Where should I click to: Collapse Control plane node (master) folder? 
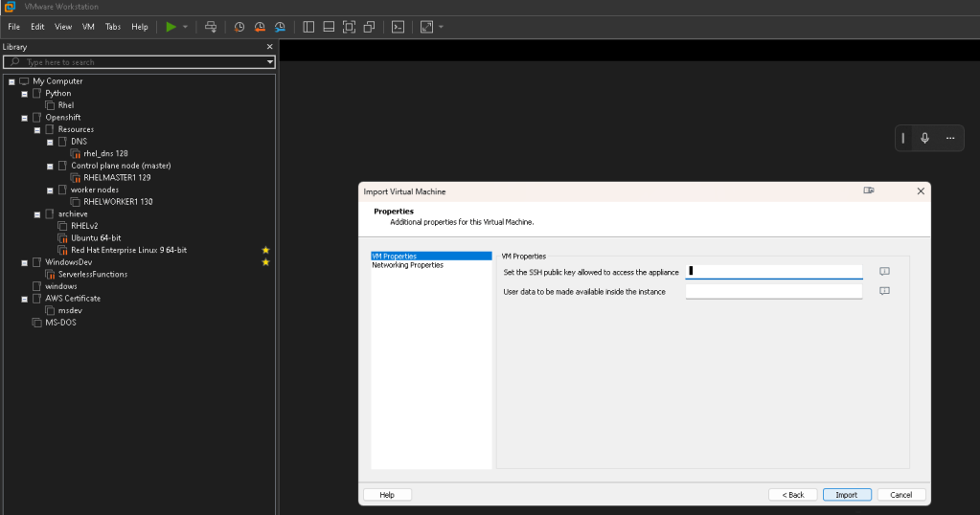pyautogui.click(x=50, y=166)
